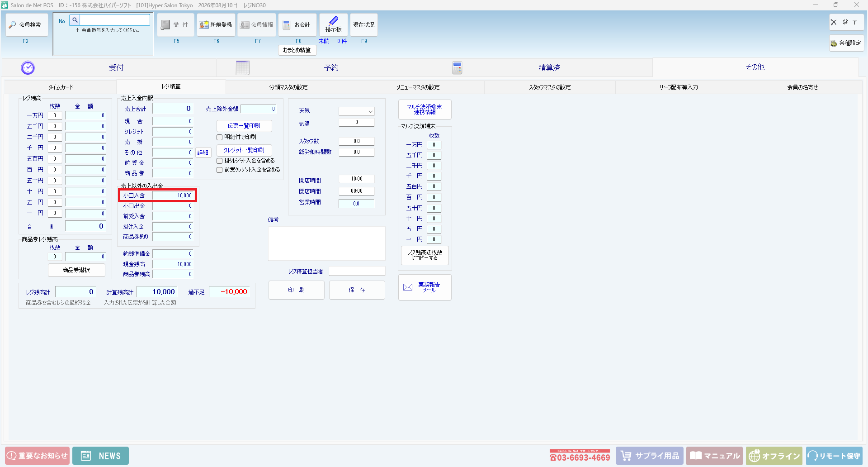This screenshot has width=868, height=467.
Task: Open タイムカード tab
Action: tap(61, 87)
